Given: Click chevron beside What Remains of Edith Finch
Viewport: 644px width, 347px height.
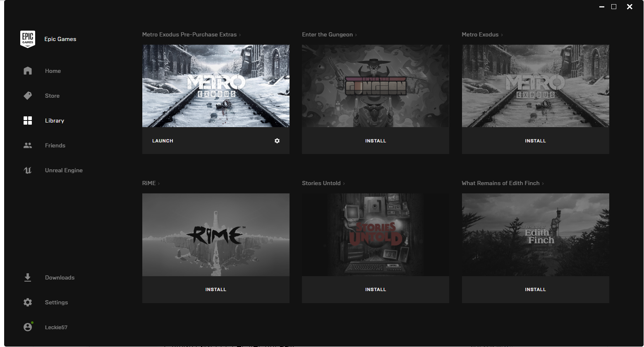Looking at the screenshot, I should click(543, 183).
